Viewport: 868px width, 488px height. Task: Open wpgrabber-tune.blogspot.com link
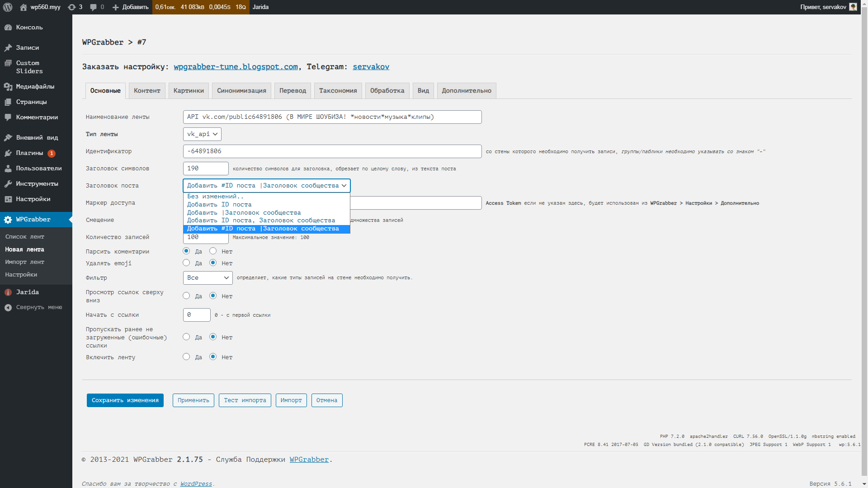pos(236,67)
